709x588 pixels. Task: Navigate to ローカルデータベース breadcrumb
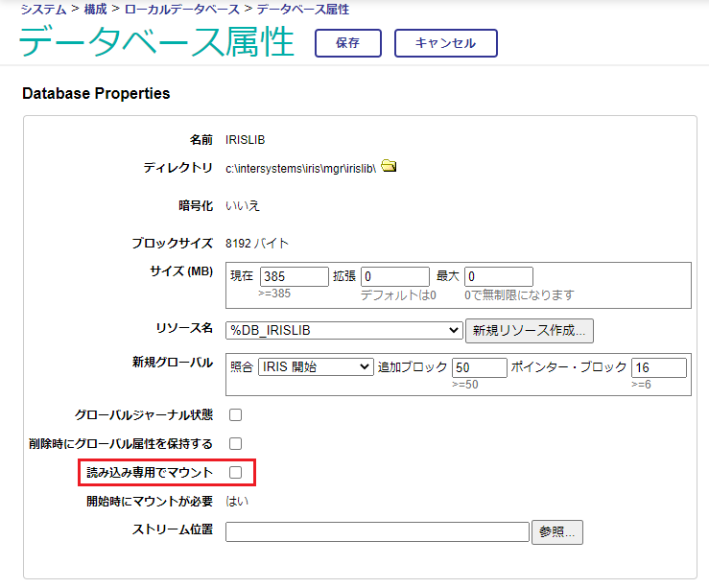coord(181,10)
